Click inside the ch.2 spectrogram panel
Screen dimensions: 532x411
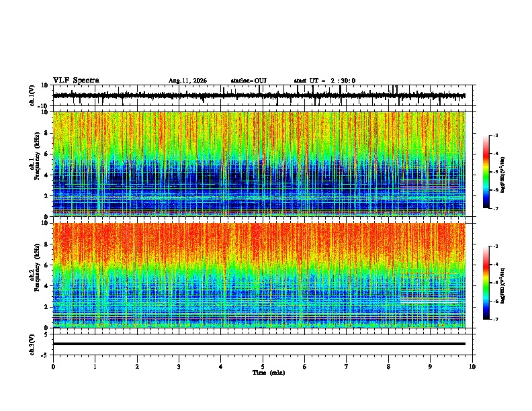259,275
